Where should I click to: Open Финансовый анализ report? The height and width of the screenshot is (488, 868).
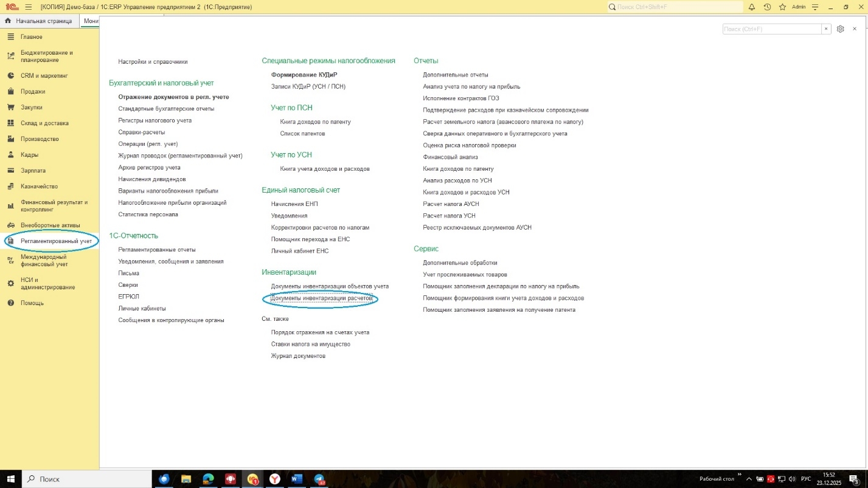[450, 157]
